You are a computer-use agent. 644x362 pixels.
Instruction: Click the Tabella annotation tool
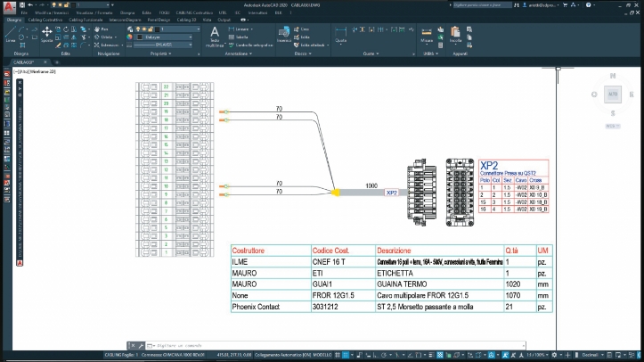point(239,37)
